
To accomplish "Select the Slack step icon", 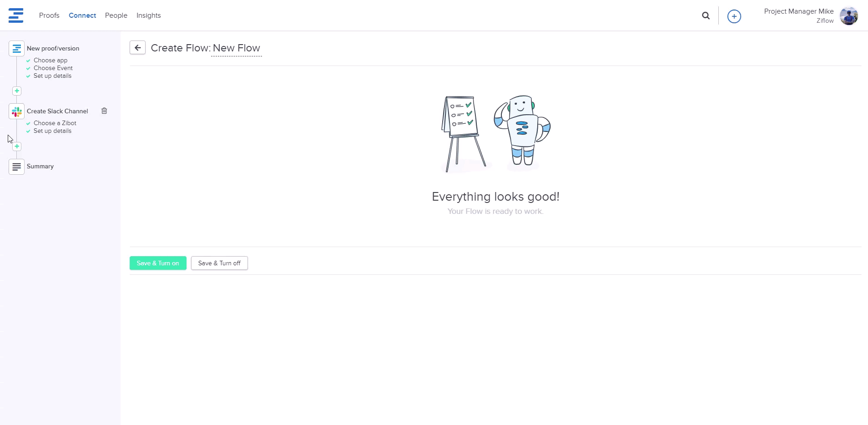I will (x=17, y=111).
